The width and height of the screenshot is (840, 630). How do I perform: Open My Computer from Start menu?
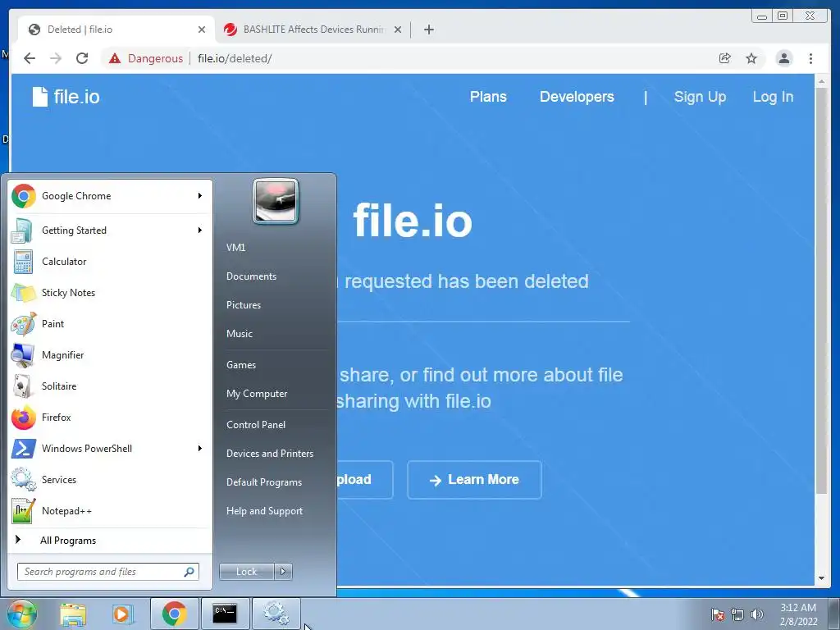point(257,394)
